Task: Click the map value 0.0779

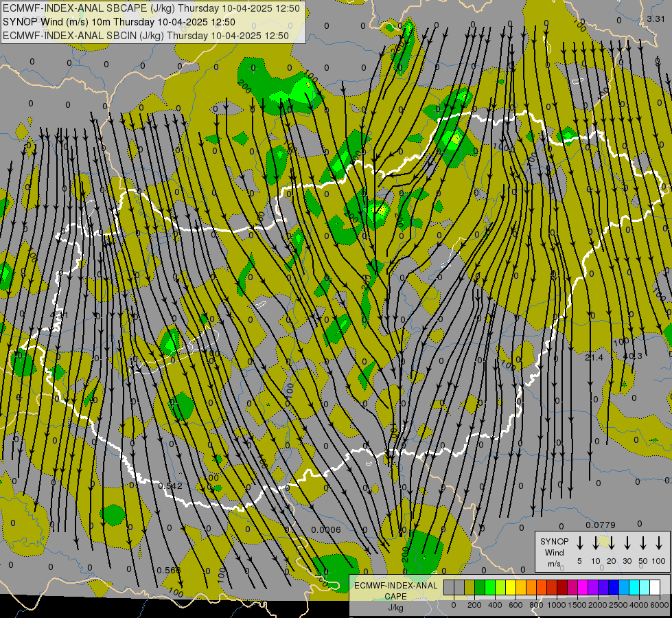Action: (x=601, y=525)
